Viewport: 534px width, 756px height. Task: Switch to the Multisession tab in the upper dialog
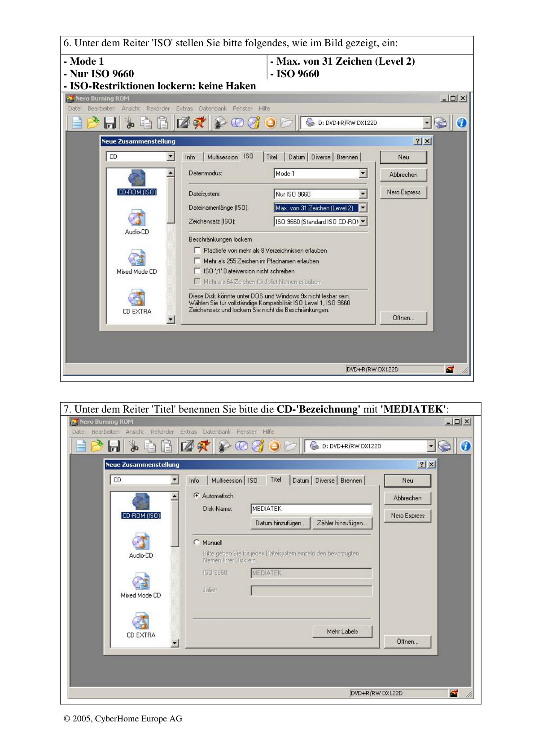(x=223, y=157)
